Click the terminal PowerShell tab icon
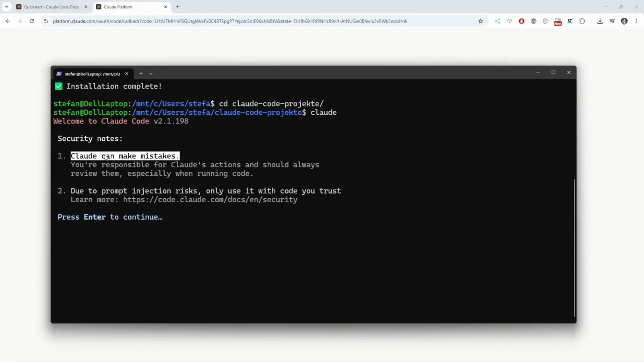 point(59,74)
